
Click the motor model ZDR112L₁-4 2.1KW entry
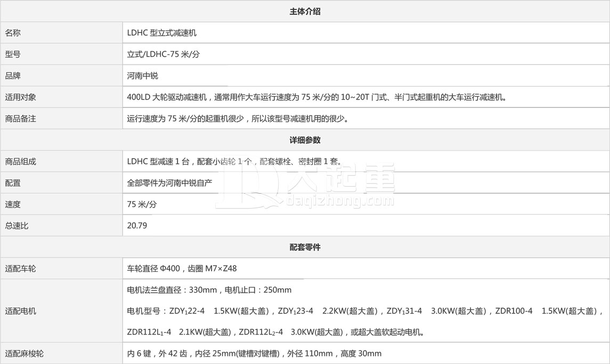tap(178, 332)
